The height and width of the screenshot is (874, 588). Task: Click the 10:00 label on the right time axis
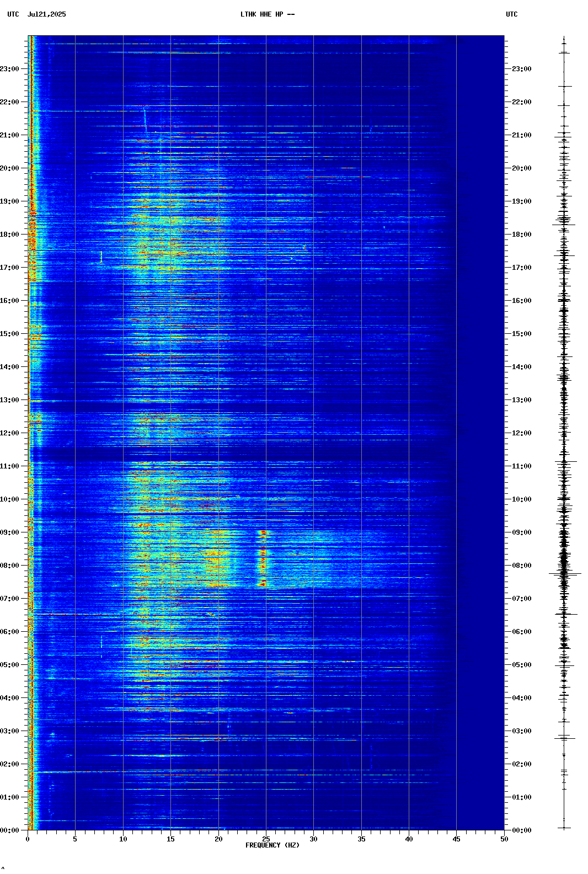(x=522, y=499)
